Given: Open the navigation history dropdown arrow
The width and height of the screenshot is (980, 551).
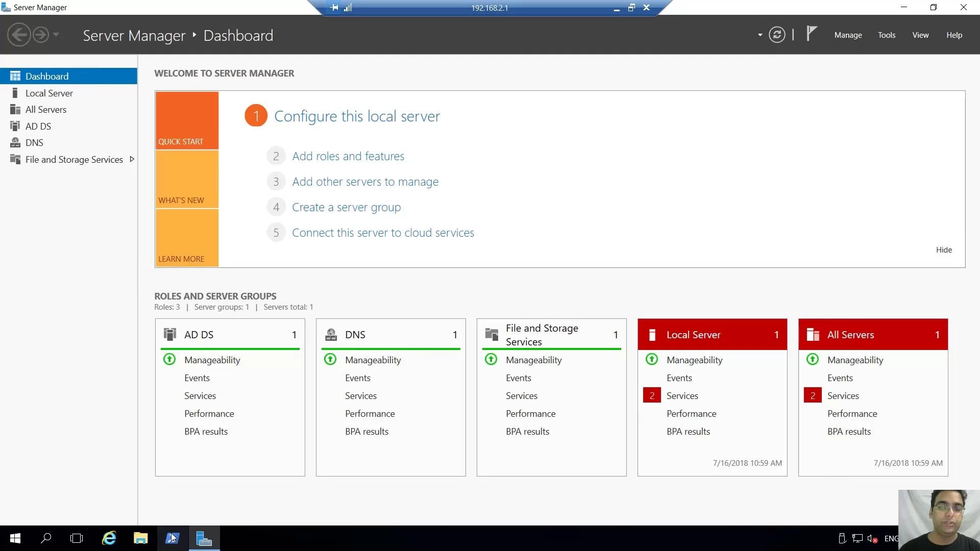Looking at the screenshot, I should [56, 35].
